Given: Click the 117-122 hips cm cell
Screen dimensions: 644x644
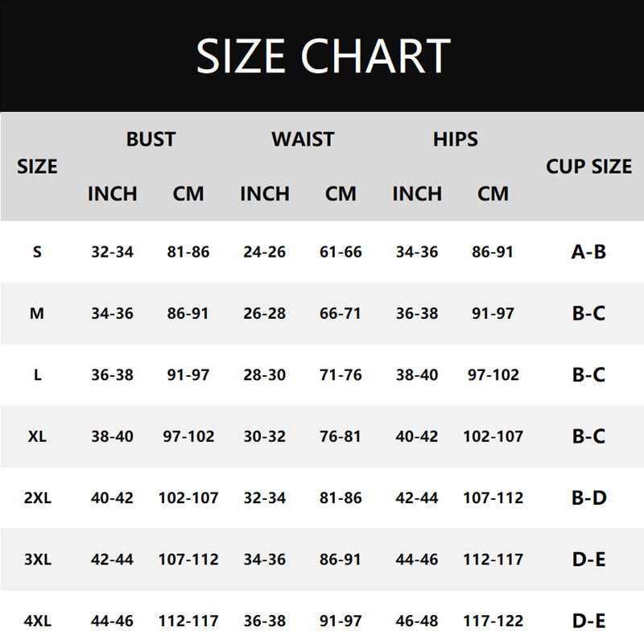Looking at the screenshot, I should click(x=493, y=621).
